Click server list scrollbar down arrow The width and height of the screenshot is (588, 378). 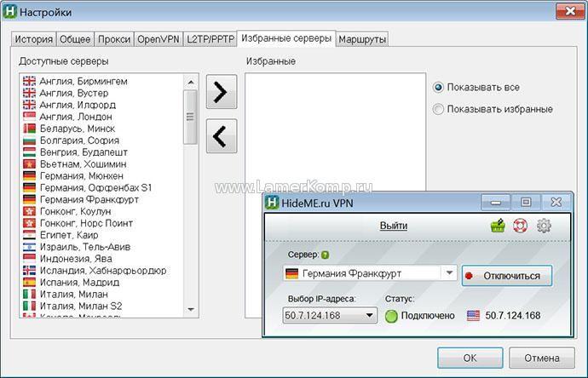[x=191, y=310]
